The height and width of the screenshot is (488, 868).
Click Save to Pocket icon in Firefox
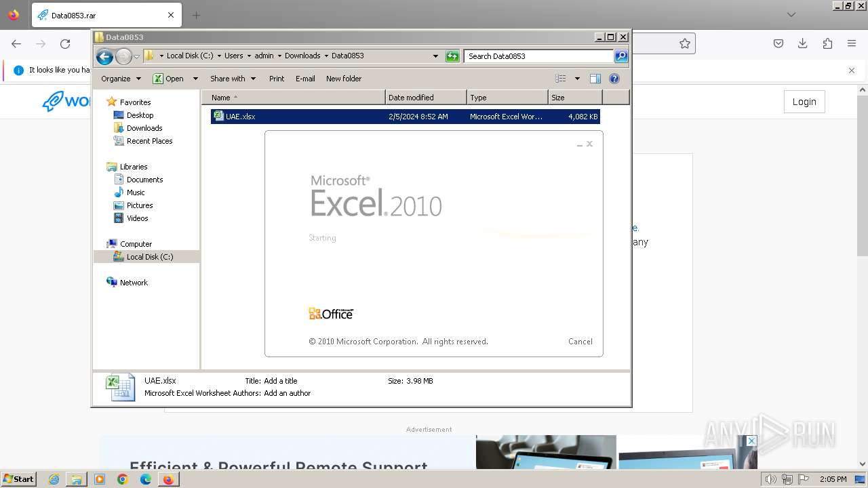point(778,44)
